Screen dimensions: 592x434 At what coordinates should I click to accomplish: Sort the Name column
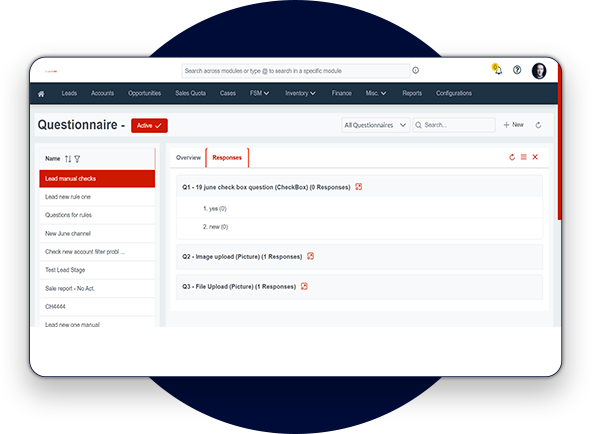(x=68, y=159)
